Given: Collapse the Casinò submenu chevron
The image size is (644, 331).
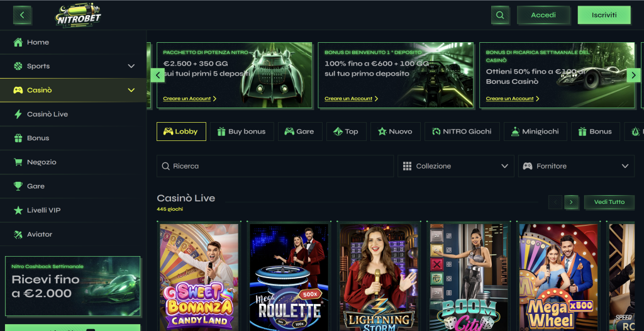Looking at the screenshot, I should [x=131, y=90].
